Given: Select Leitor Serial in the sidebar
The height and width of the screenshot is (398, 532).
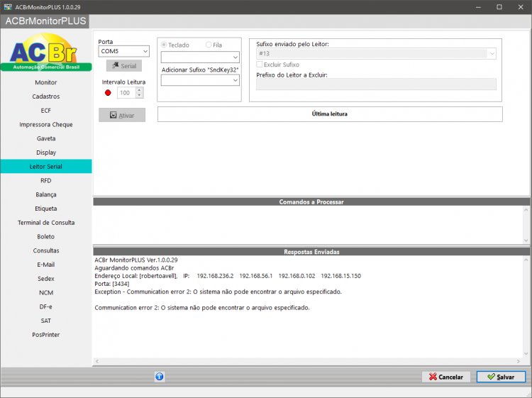Looking at the screenshot, I should (x=46, y=166).
